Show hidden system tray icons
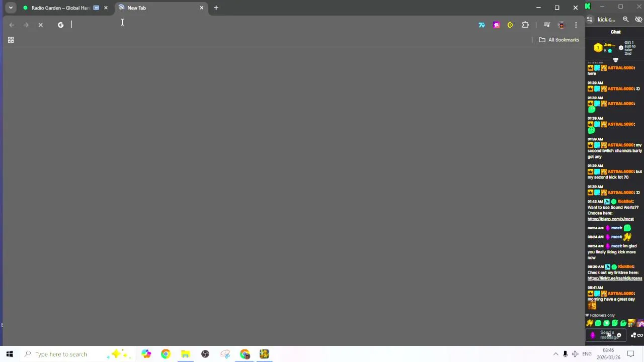The width and height of the screenshot is (644, 362). [x=555, y=354]
